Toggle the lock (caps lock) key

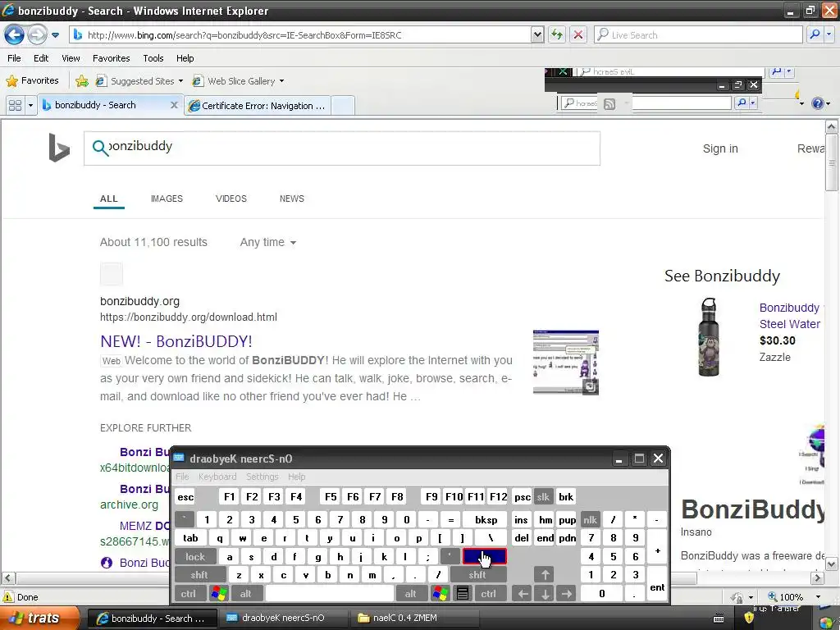(x=195, y=557)
